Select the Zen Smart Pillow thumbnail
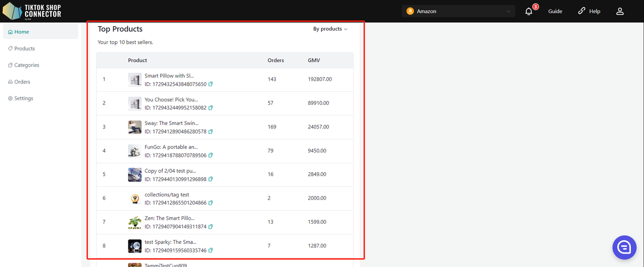 click(x=134, y=222)
